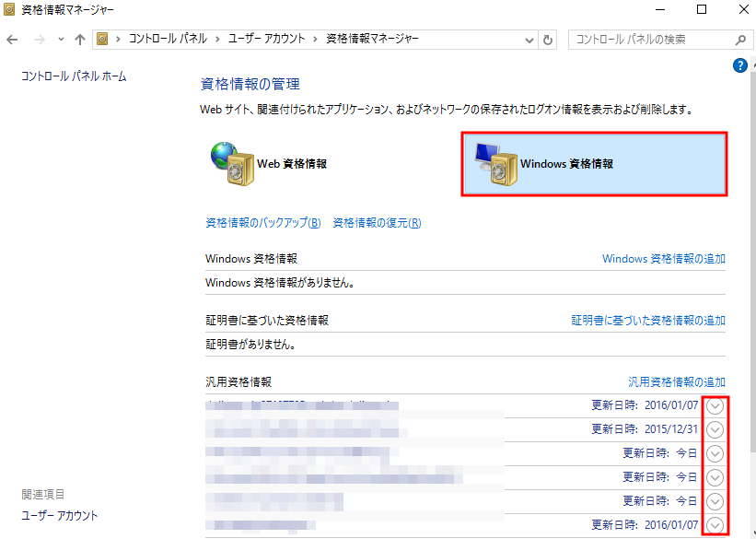
Task: Go back with the left arrow
Action: [12, 40]
